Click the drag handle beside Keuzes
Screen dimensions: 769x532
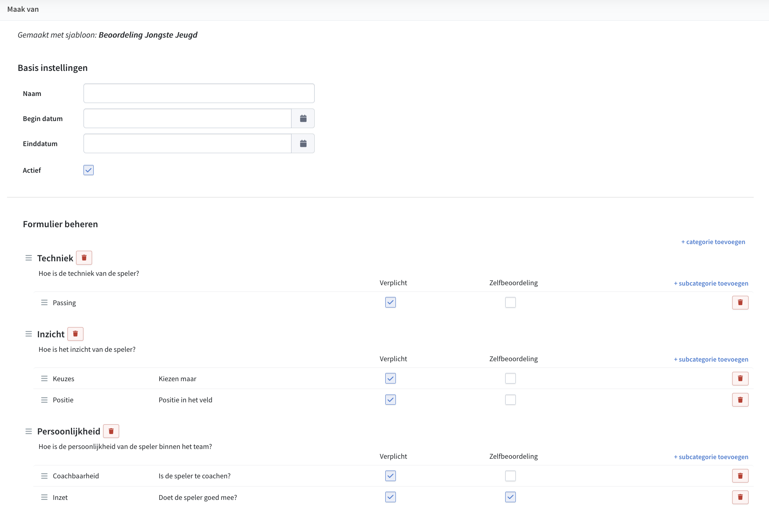[44, 378]
